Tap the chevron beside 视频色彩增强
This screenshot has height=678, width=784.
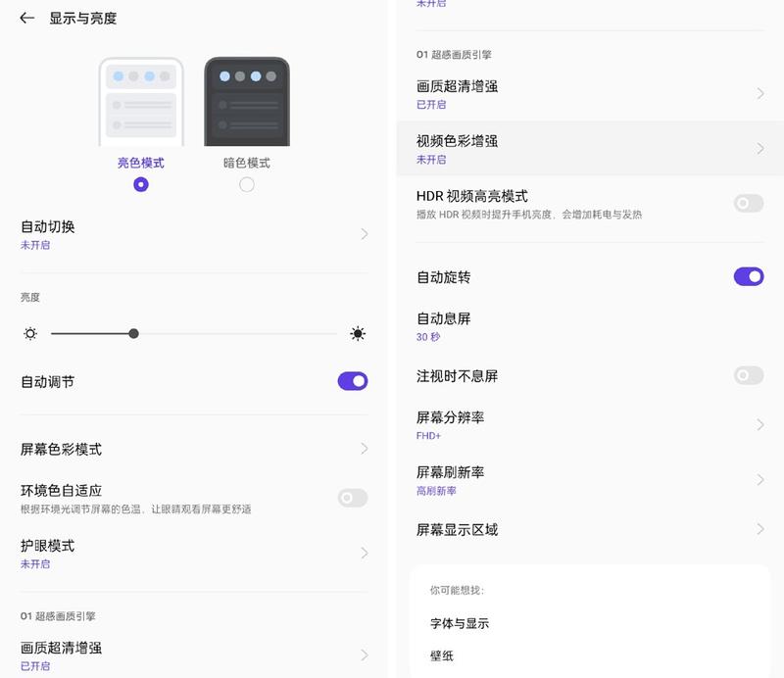pos(760,149)
